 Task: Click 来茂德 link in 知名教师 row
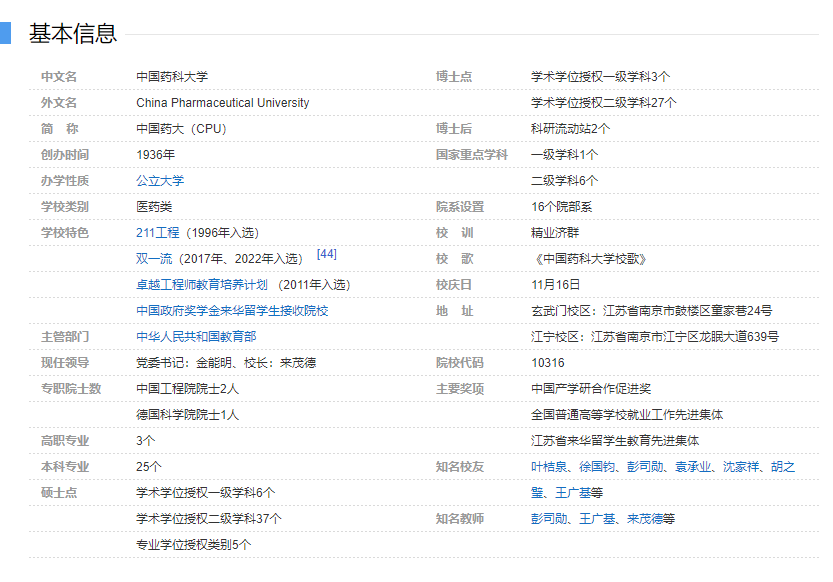pyautogui.click(x=645, y=519)
